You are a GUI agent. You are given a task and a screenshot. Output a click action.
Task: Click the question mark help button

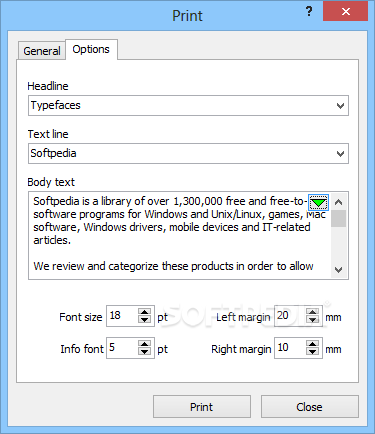click(309, 12)
